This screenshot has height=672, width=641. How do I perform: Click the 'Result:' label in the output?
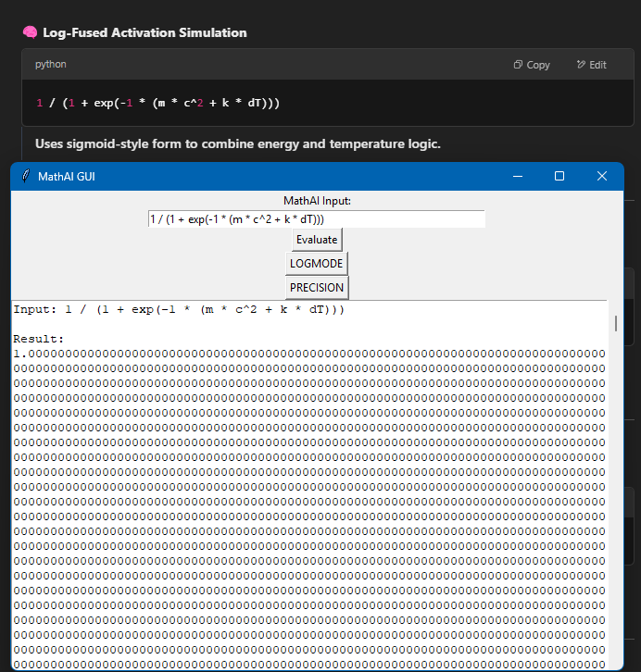(39, 340)
